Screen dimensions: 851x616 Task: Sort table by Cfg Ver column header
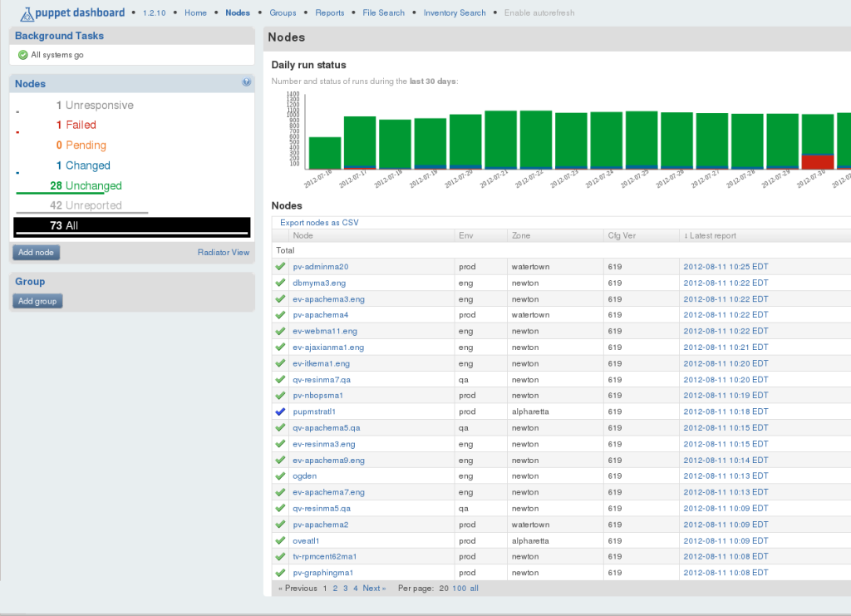pyautogui.click(x=622, y=235)
